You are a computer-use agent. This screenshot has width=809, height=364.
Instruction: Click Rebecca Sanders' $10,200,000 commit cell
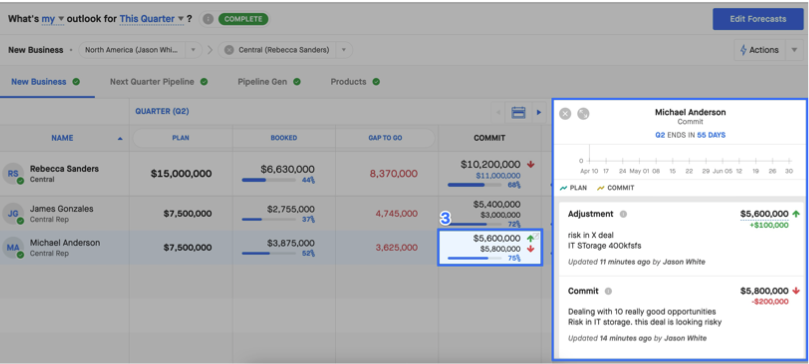490,164
